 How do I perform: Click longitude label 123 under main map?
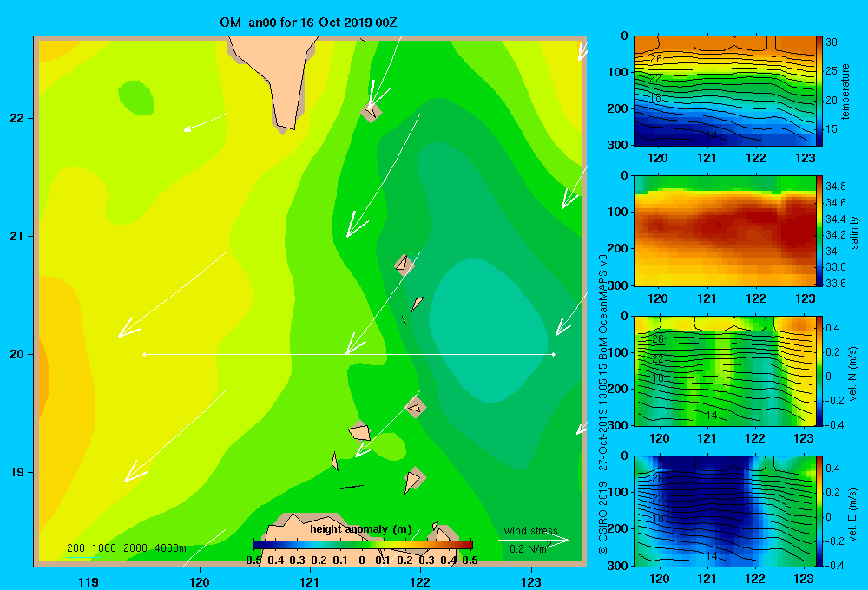531,581
